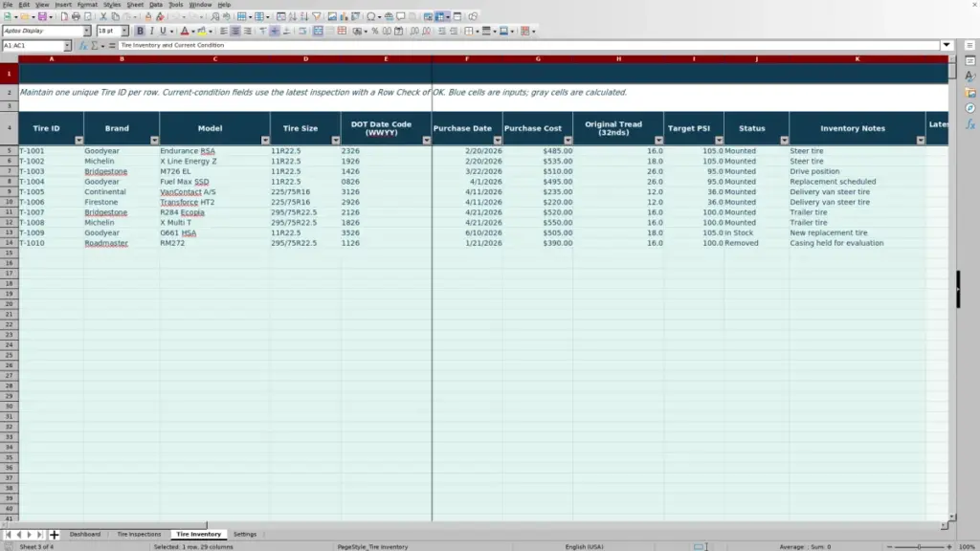Toggle Bold formatting
980x551 pixels.
point(140,32)
